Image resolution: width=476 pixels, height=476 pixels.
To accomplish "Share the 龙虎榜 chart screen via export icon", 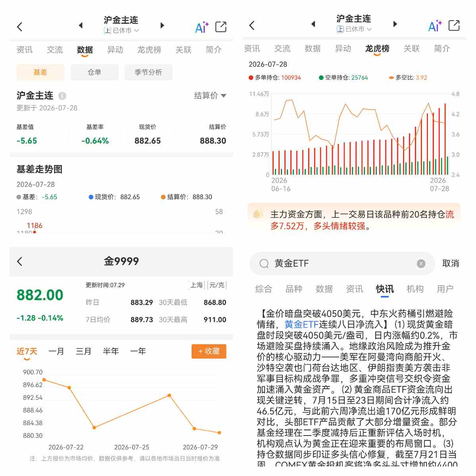I will pyautogui.click(x=454, y=25).
